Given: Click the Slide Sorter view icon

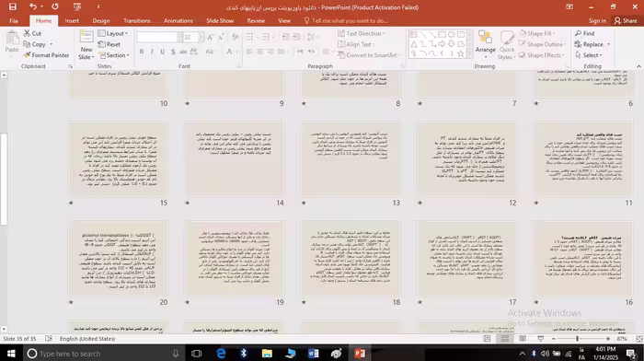Looking at the screenshot, I should pos(505,339).
